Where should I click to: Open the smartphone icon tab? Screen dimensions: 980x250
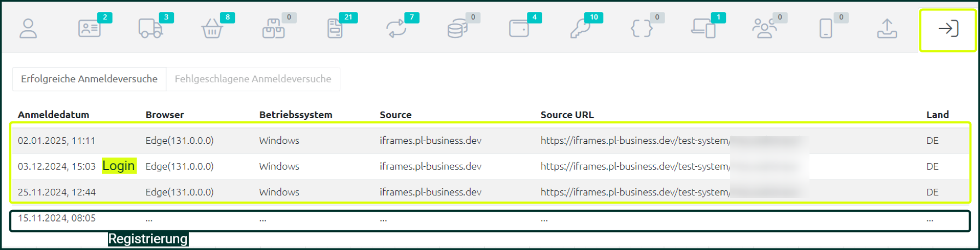point(826,28)
